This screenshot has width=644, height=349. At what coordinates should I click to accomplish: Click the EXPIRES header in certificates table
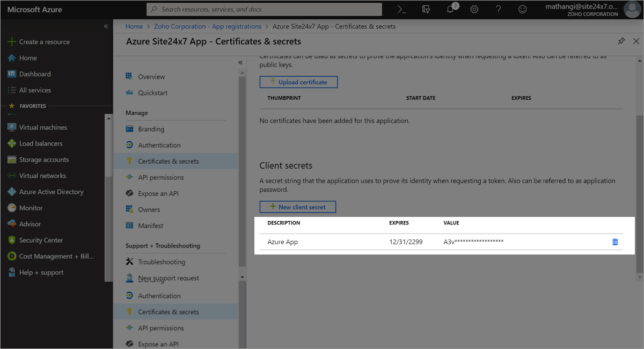[521, 98]
